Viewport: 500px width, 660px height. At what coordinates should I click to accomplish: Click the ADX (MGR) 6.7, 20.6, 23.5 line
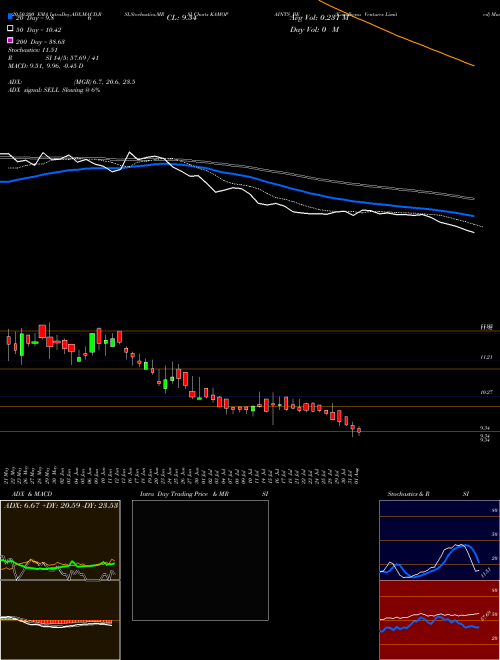point(72,82)
